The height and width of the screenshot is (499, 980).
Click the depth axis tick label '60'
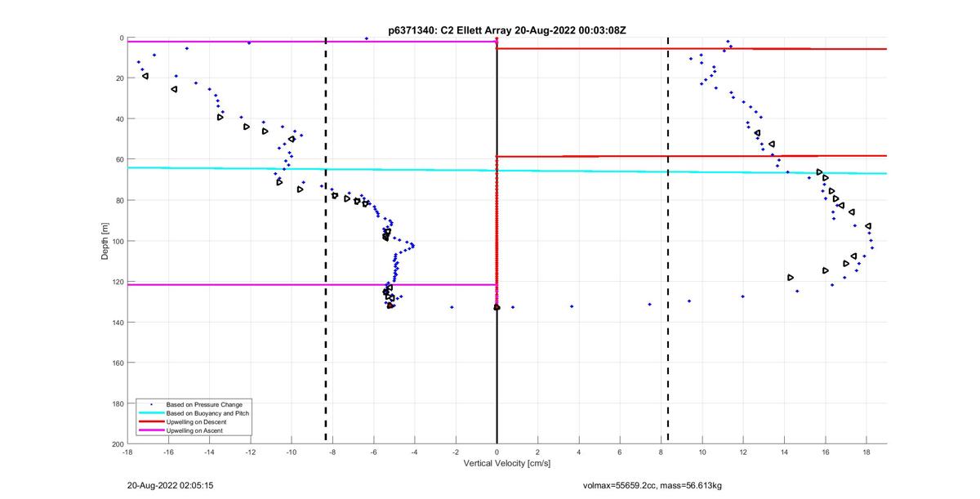(x=119, y=159)
